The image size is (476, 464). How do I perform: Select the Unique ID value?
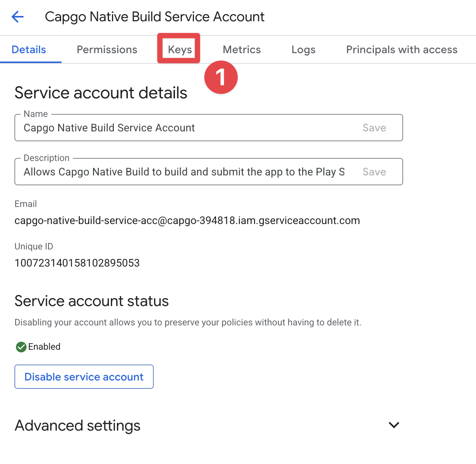pyautogui.click(x=77, y=262)
